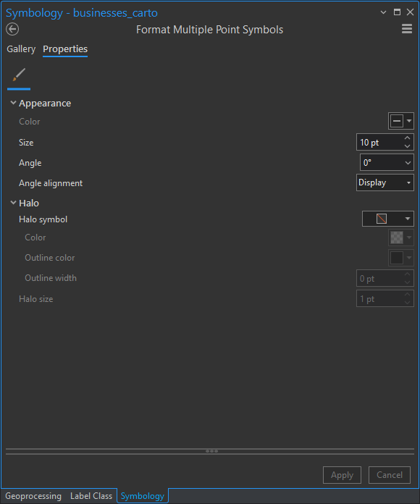Viewport: 420px width, 504px height.
Task: Click the Outline width label
Action: 51,278
